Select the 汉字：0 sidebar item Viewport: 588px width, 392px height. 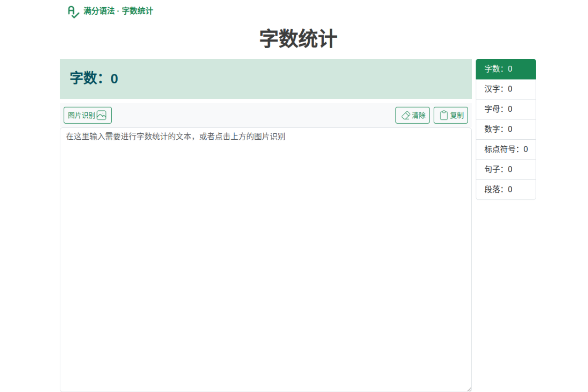tap(506, 89)
